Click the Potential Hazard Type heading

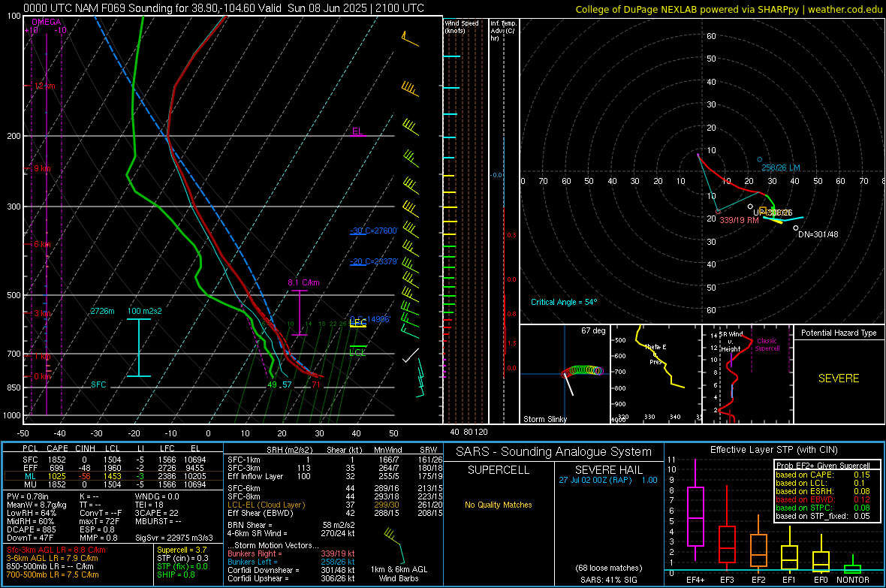click(839, 333)
